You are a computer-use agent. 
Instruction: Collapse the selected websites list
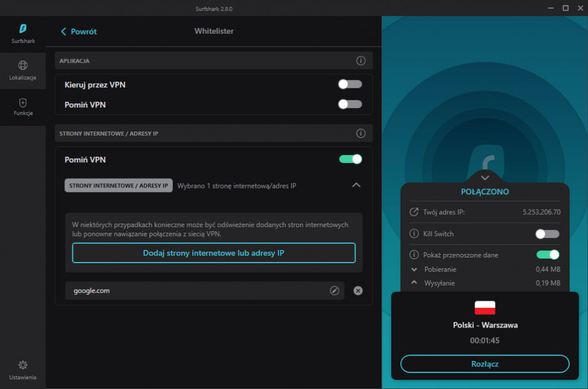click(356, 186)
